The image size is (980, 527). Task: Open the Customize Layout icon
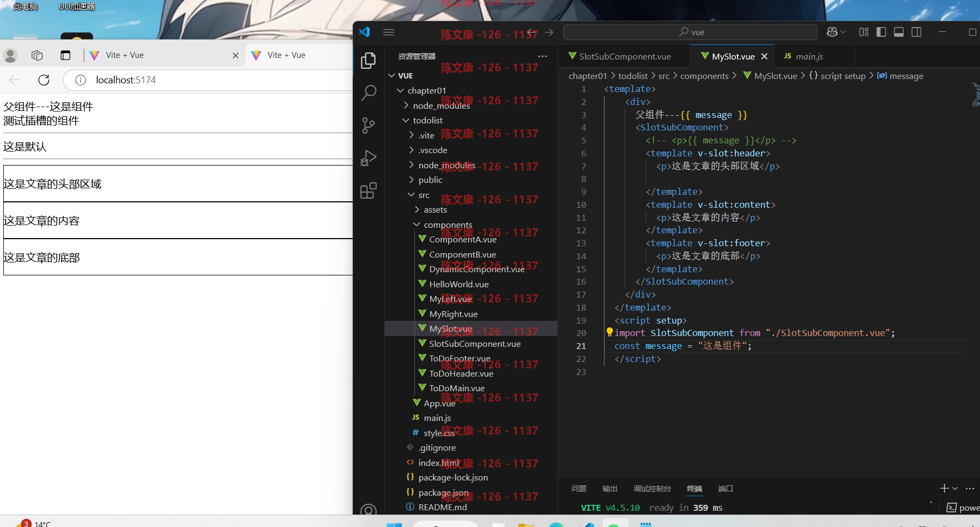click(864, 32)
